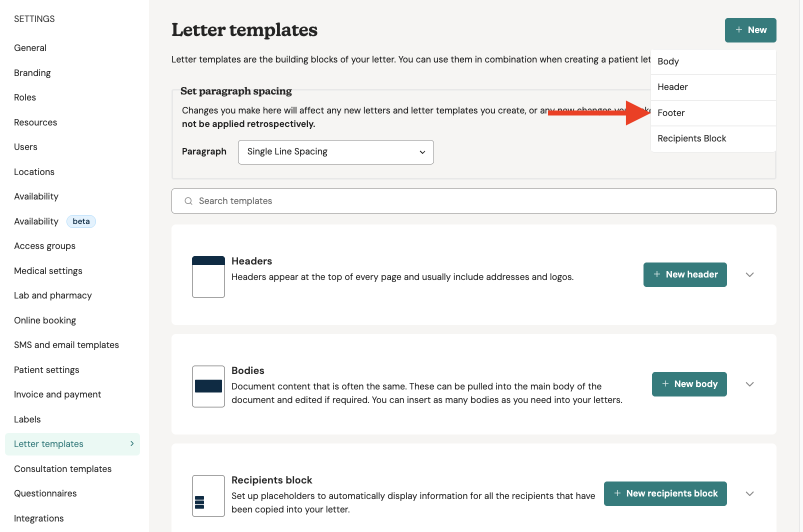Open Consultation templates in the sidebar
Viewport: 803px width, 532px height.
click(62, 468)
